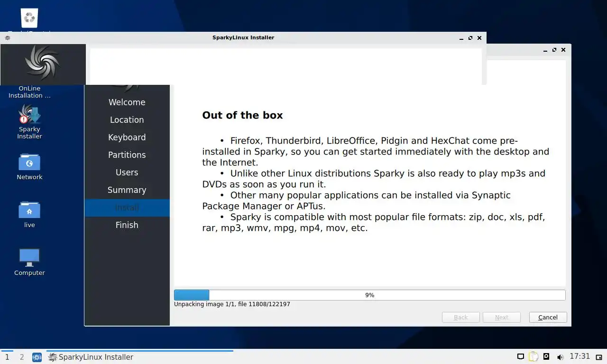Close the front SparkyLinux Installer window

tap(479, 38)
